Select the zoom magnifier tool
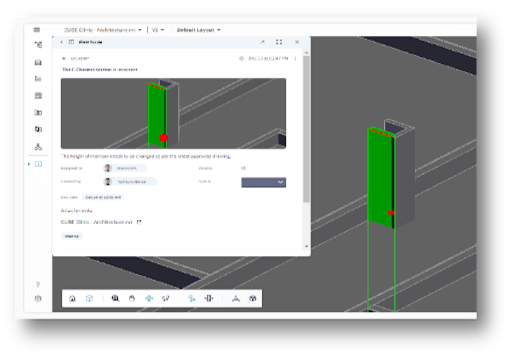This screenshot has width=512, height=360. tap(115, 298)
